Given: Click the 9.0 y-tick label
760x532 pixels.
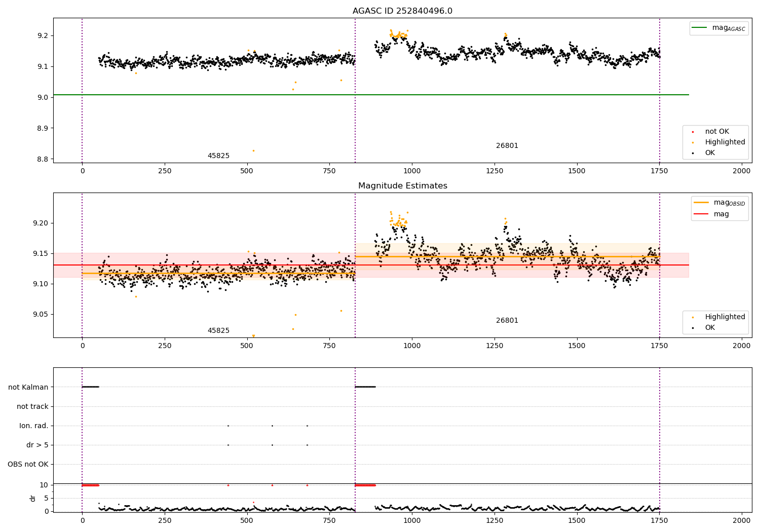Looking at the screenshot, I should click(43, 98).
